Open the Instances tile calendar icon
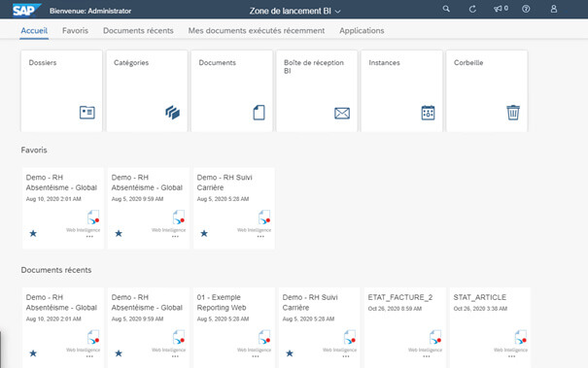The width and height of the screenshot is (588, 368). [428, 113]
